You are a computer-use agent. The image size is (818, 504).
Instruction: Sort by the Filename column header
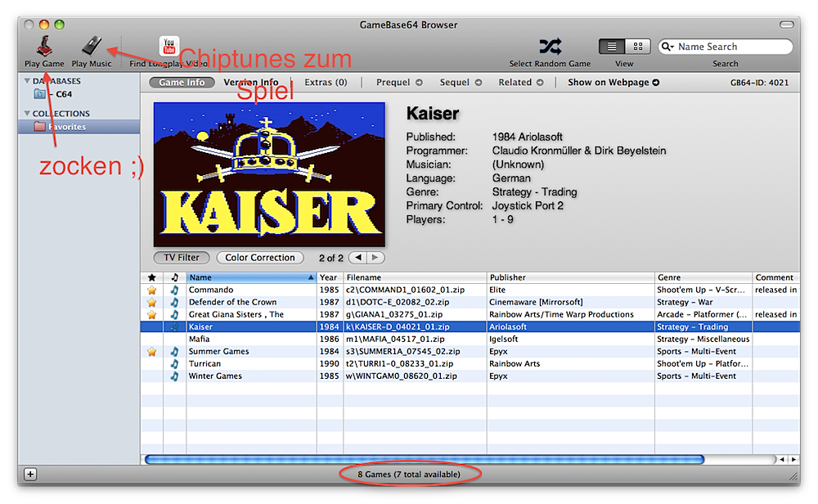pyautogui.click(x=415, y=277)
